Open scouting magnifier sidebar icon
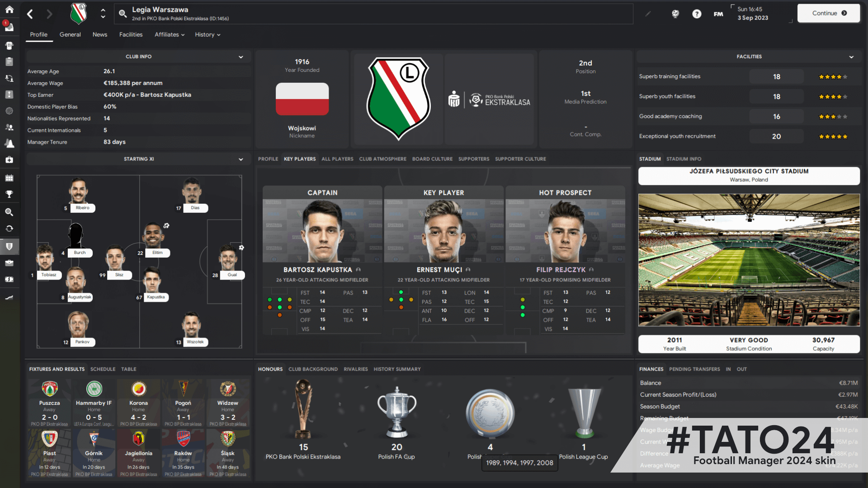868x488 pixels. pos(9,212)
